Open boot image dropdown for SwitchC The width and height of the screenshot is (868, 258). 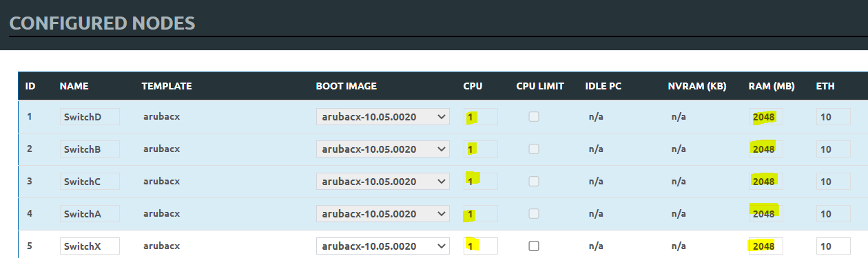pos(383,182)
